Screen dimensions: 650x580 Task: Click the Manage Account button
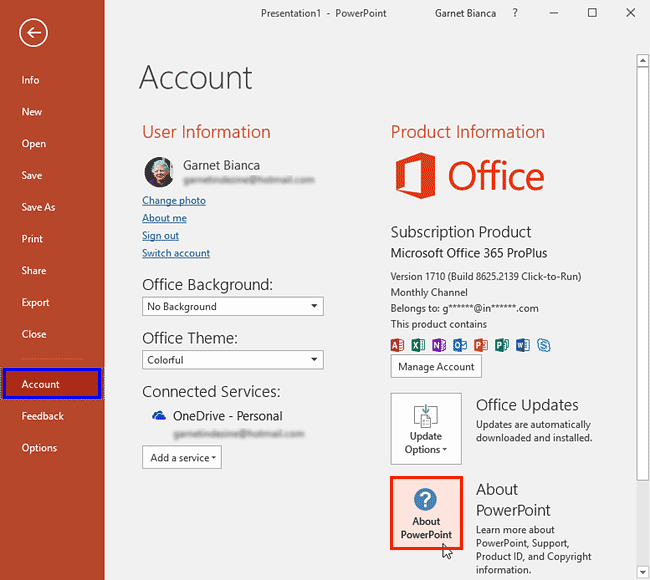436,366
